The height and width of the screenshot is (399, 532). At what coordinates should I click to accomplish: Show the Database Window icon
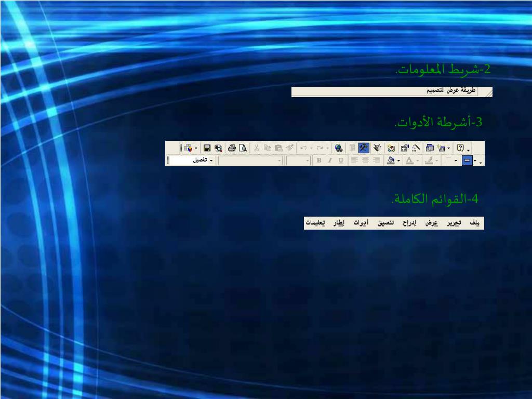tap(430, 148)
